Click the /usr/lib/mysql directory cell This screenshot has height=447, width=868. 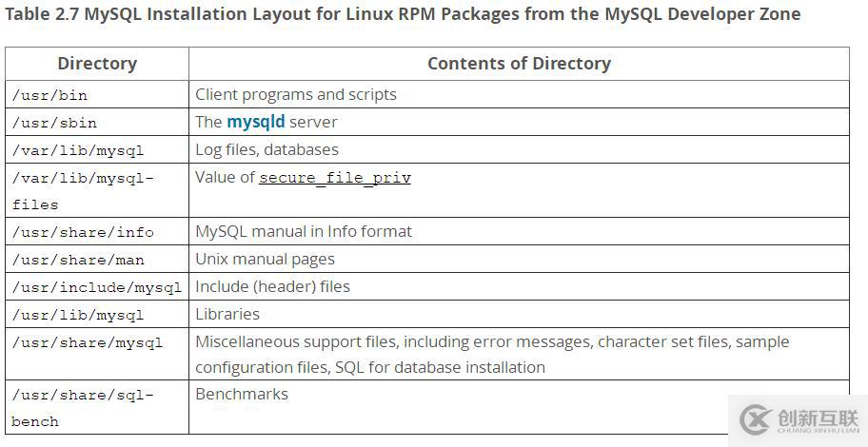coord(77,315)
